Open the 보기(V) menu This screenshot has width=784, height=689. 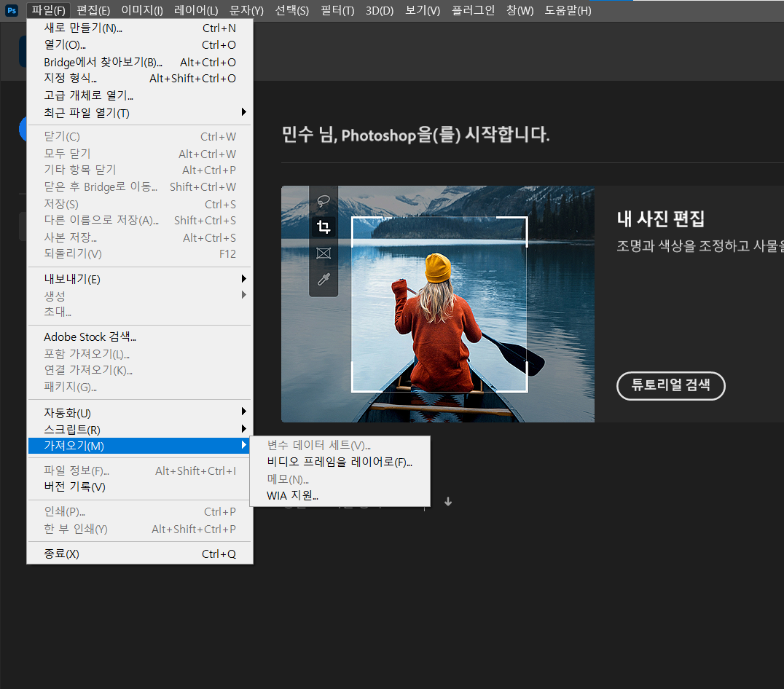(423, 10)
